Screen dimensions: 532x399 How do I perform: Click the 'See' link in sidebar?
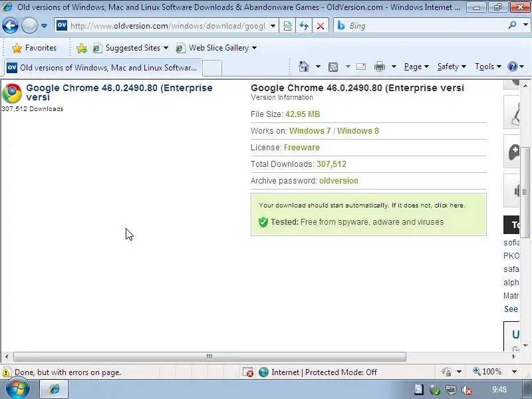pos(511,309)
